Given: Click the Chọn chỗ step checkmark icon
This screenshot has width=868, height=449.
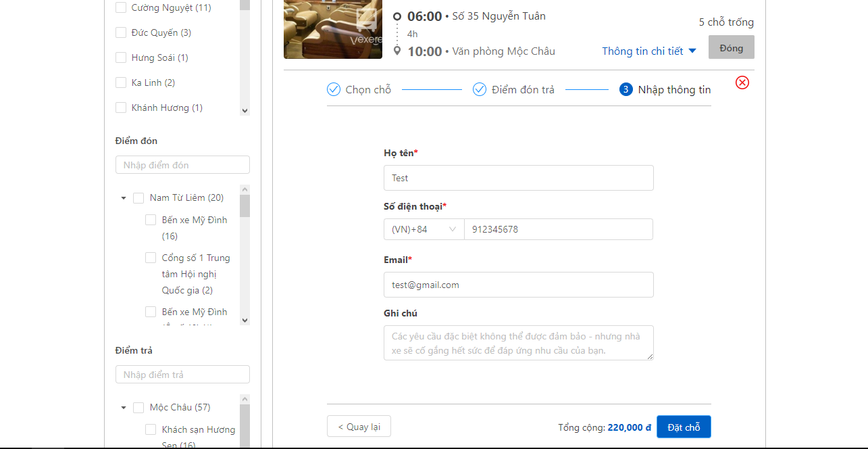Looking at the screenshot, I should point(334,89).
